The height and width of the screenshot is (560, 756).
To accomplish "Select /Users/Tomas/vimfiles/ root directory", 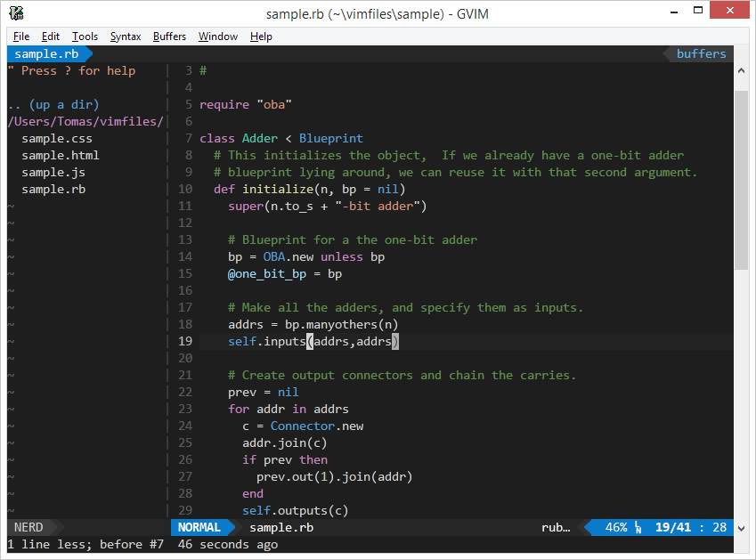I will [85, 121].
